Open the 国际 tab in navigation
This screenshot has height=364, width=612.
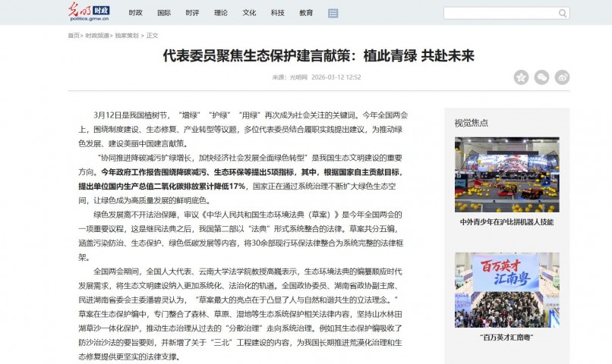pyautogui.click(x=164, y=13)
